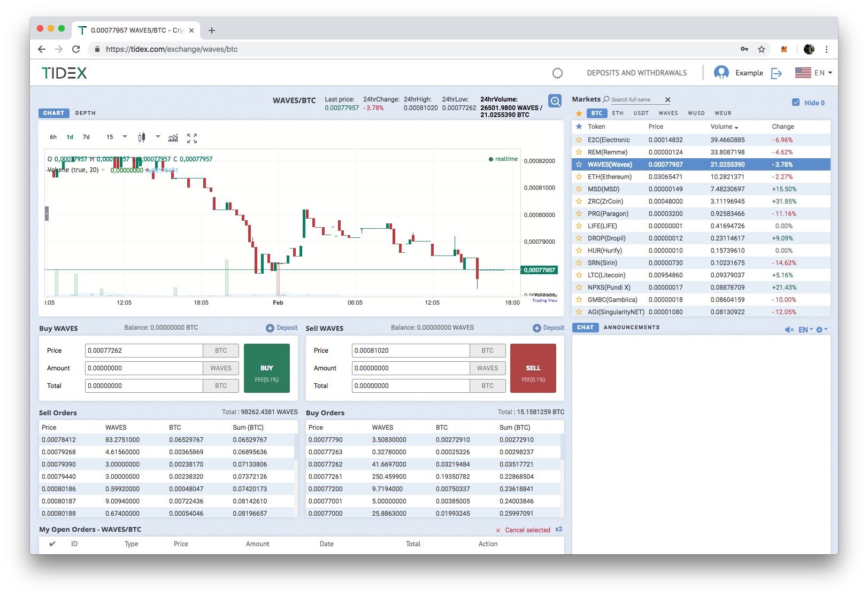Image resolution: width=868 pixels, height=597 pixels.
Task: Open the chart indicators icon
Action: tap(173, 138)
